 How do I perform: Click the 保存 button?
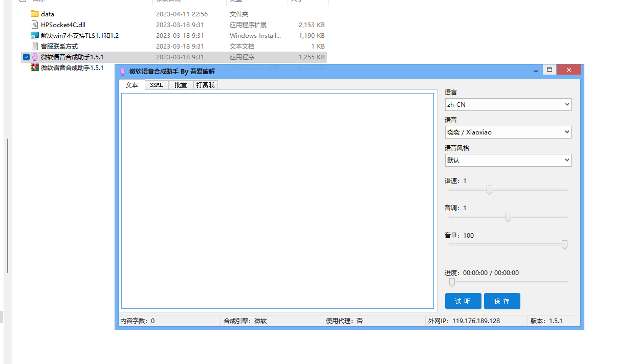[502, 301]
